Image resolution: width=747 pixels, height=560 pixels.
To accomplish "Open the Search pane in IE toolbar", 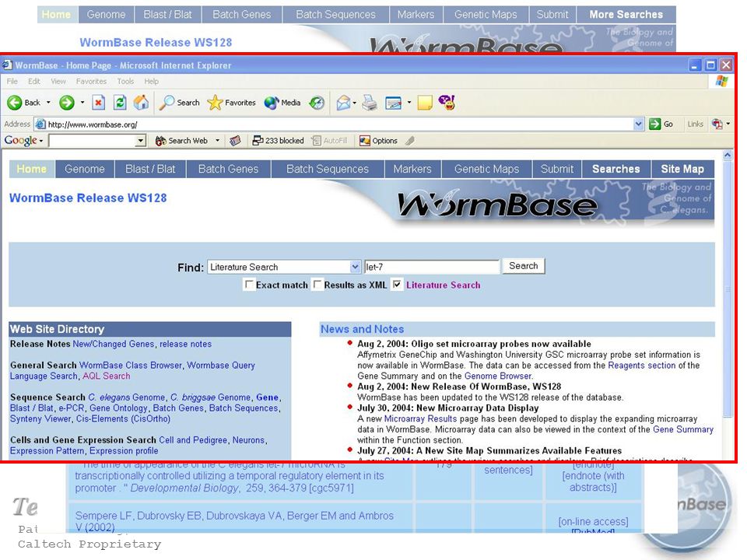I will (180, 103).
